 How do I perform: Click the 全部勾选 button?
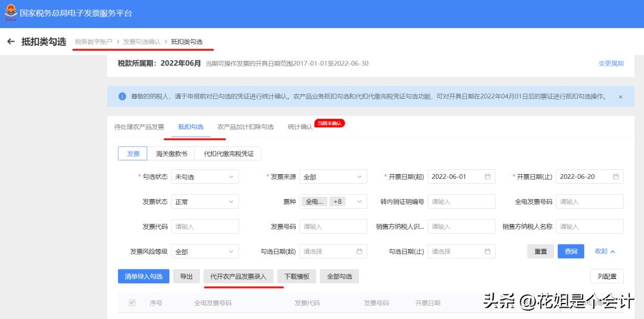coord(339,276)
